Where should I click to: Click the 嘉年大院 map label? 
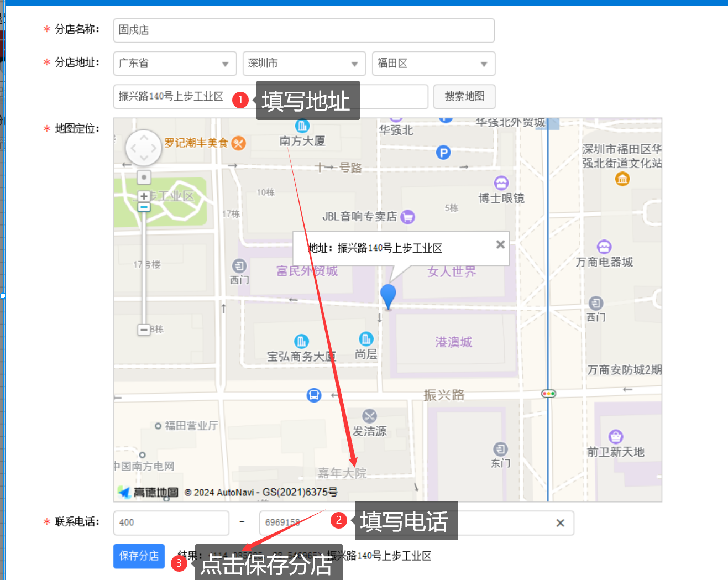pos(342,473)
